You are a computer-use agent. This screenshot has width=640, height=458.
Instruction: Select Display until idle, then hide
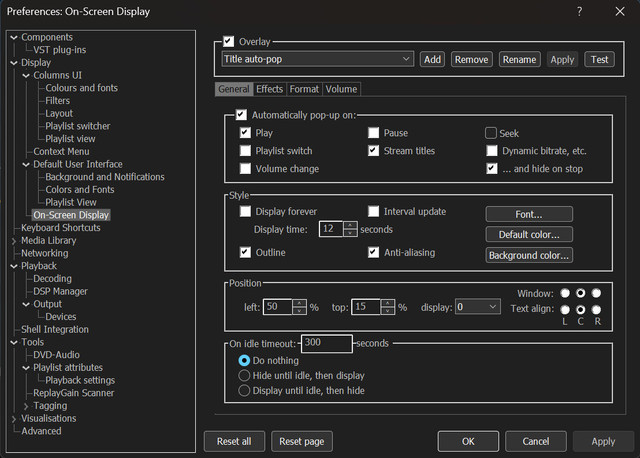point(244,391)
